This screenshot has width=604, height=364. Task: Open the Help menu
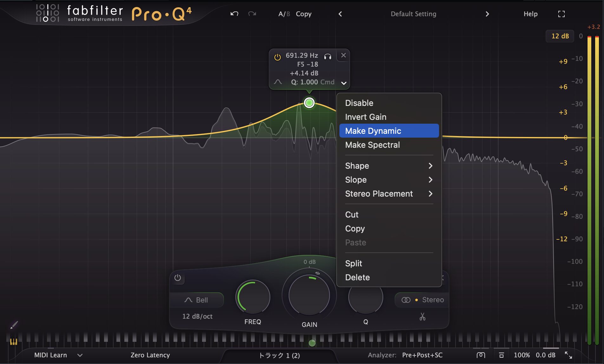point(530,14)
